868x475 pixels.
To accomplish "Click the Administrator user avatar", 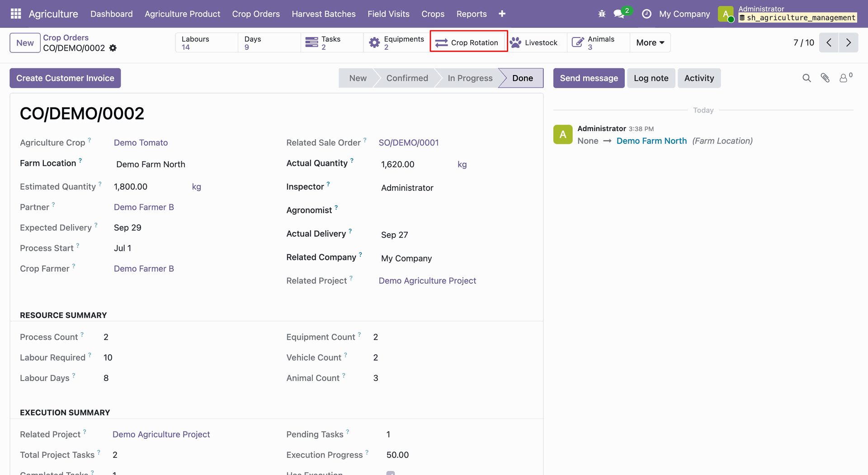I will point(726,14).
